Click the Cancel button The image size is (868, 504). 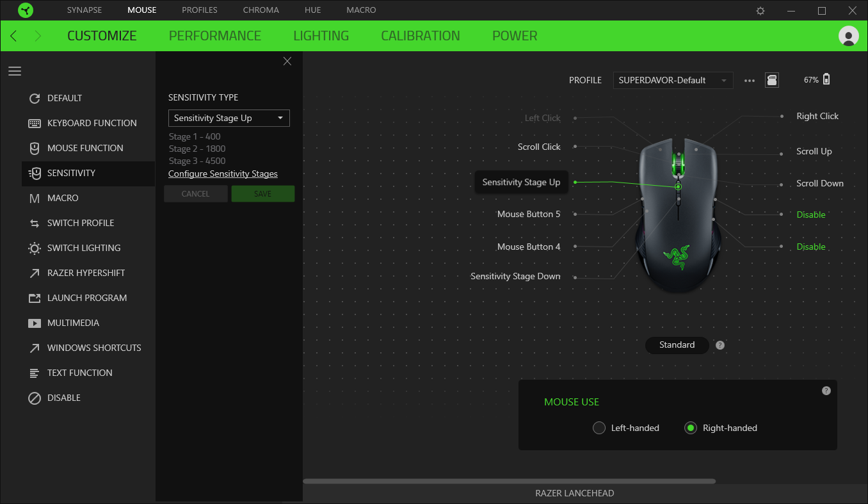(x=196, y=194)
